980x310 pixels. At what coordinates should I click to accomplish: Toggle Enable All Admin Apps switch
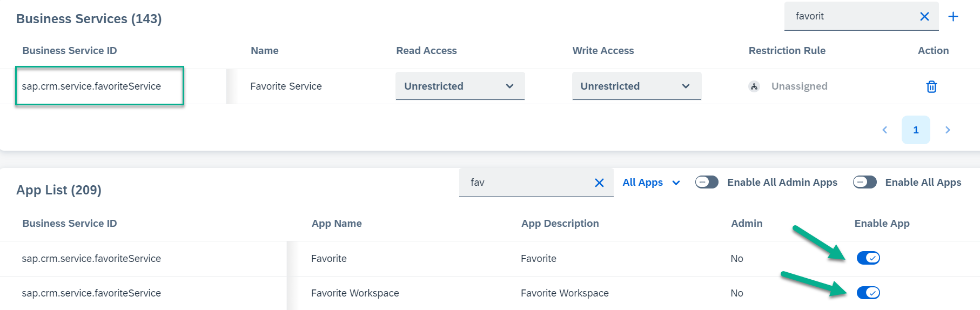pos(707,182)
